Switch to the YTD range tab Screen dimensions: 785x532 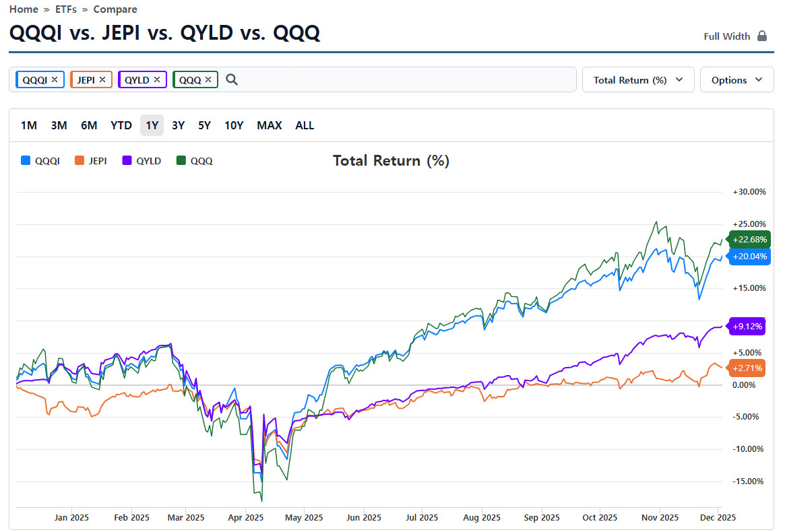coord(121,125)
